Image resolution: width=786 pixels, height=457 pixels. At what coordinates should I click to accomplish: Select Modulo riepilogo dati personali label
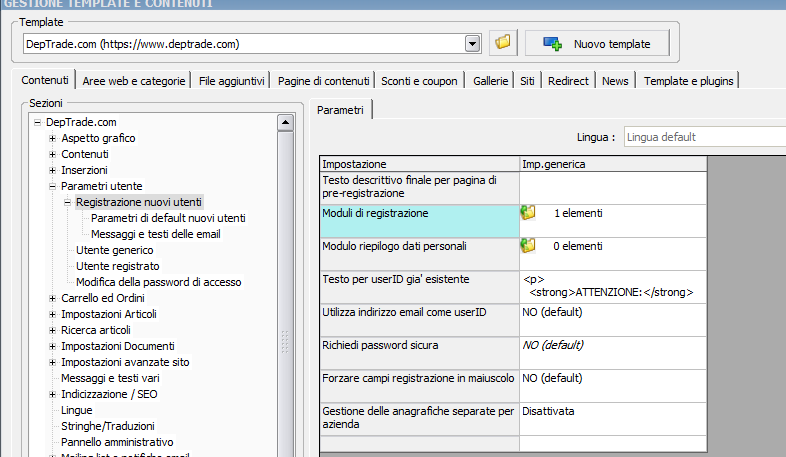395,246
